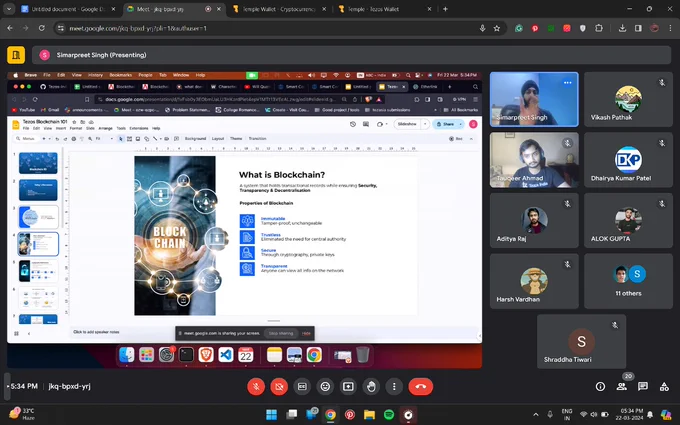The height and width of the screenshot is (425, 680).
Task: Open the meeting details info panel
Action: (600, 386)
